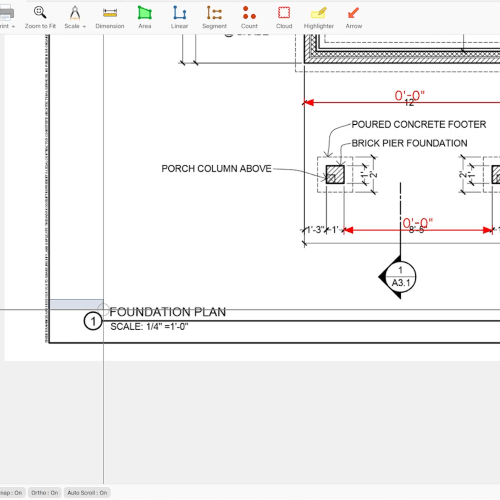
Task: Select the lower red 0'-0" dimension text
Action: coord(417,223)
